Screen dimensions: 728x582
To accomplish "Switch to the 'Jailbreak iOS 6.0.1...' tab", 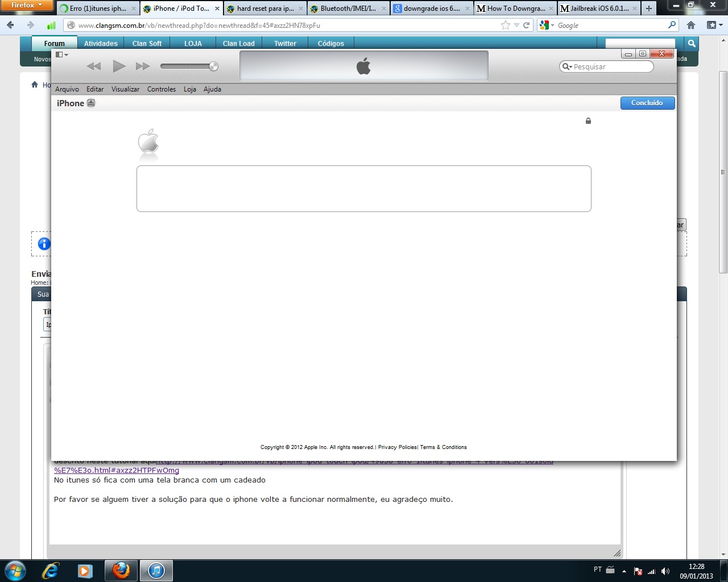I will [599, 9].
